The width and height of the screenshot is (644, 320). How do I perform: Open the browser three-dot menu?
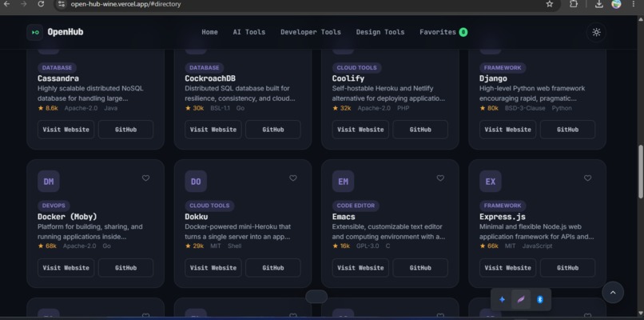(x=634, y=4)
